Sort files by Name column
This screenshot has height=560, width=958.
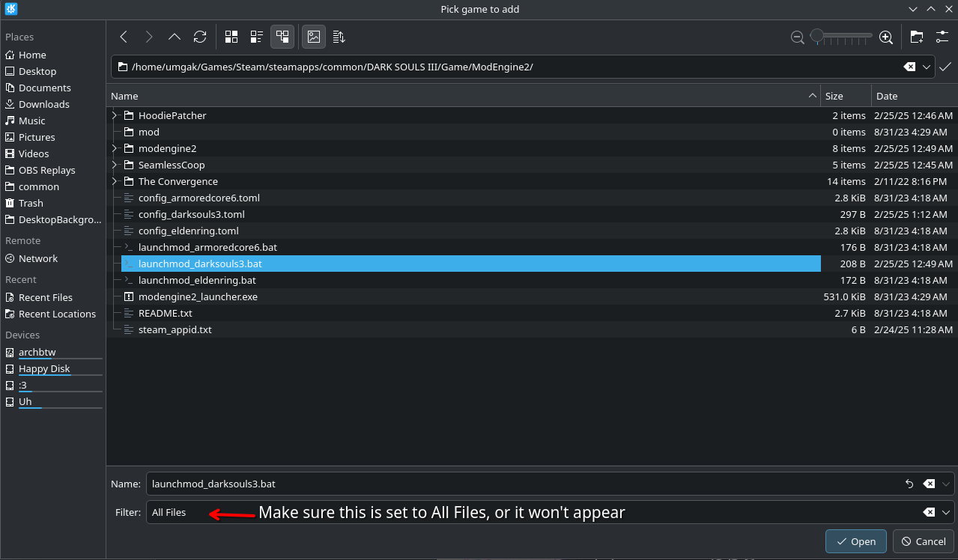click(464, 96)
